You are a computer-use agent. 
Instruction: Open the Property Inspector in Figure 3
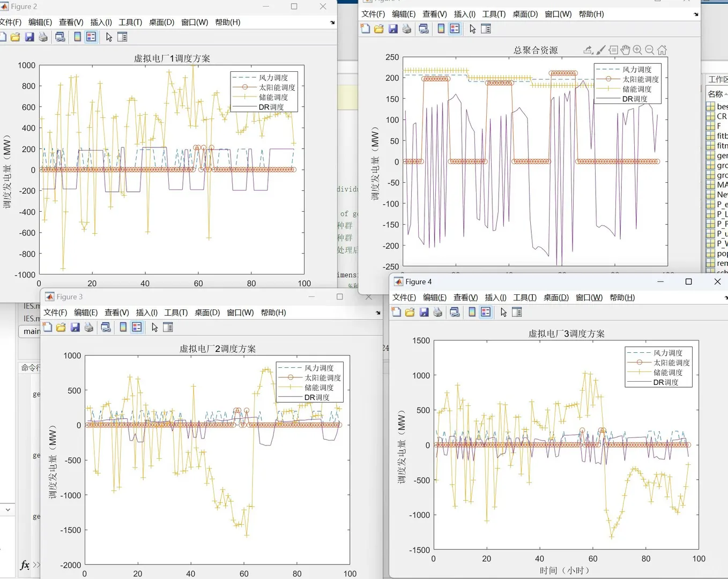point(168,328)
